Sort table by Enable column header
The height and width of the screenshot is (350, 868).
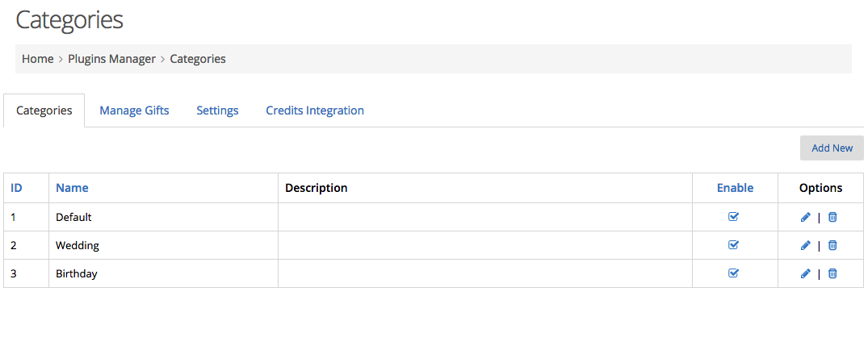click(x=735, y=188)
